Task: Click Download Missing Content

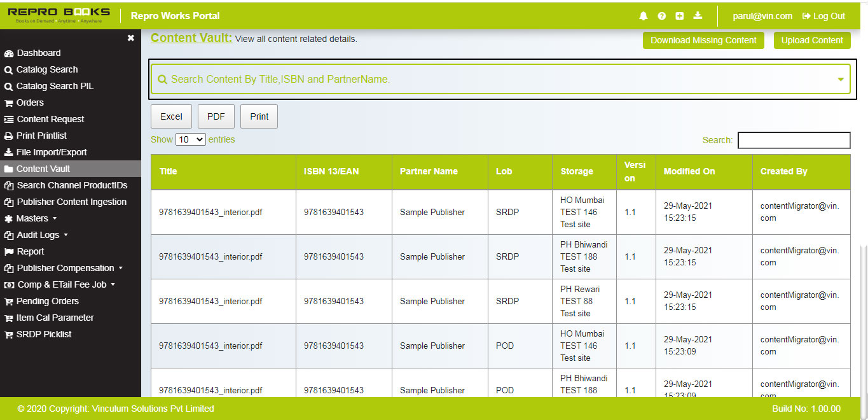Action: tap(703, 39)
